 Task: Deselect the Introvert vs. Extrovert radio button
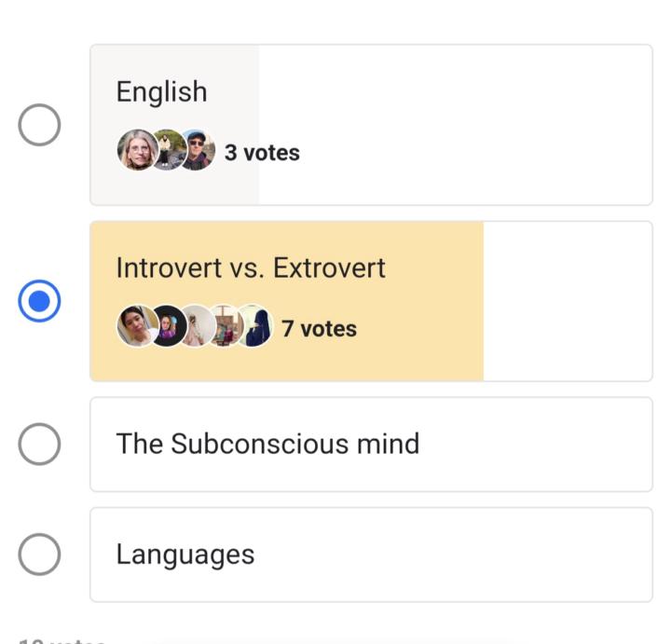(39, 301)
